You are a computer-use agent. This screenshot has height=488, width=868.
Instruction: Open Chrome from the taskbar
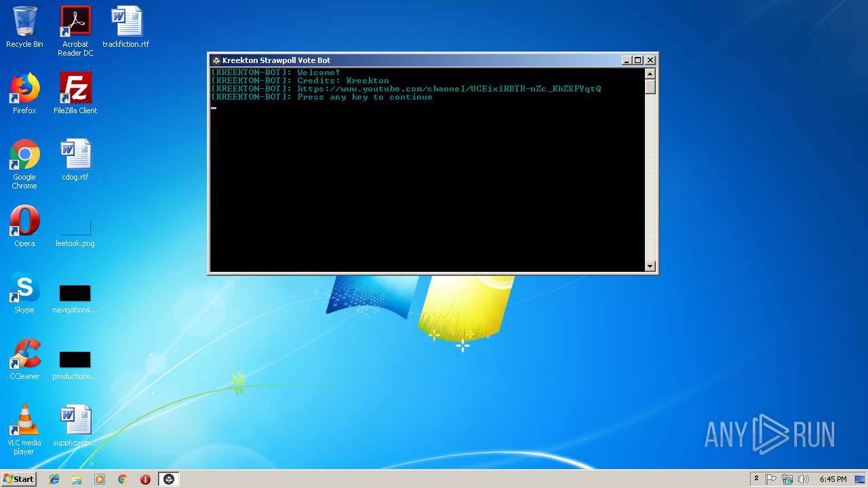pyautogui.click(x=122, y=479)
